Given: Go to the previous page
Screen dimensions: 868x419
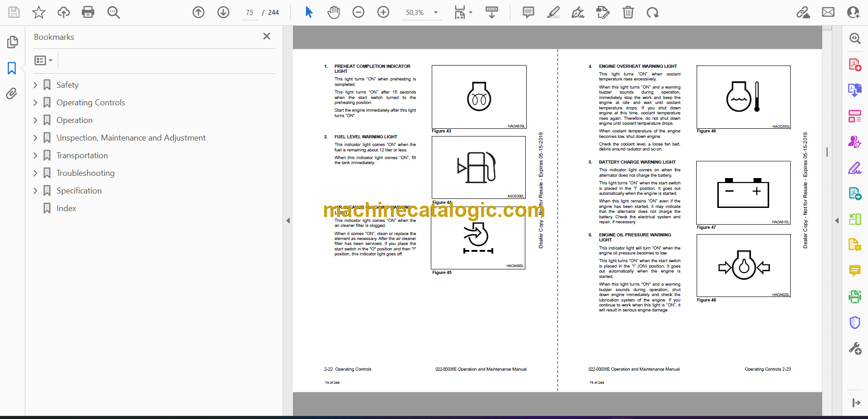Looking at the screenshot, I should coord(198,12).
